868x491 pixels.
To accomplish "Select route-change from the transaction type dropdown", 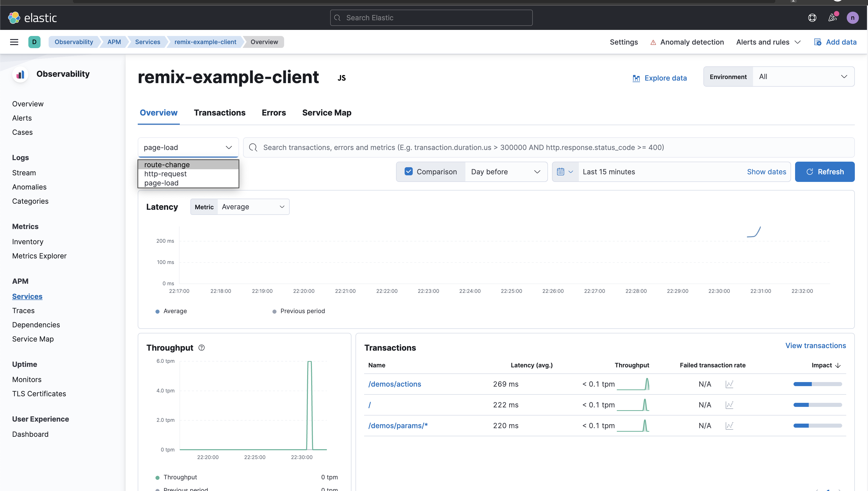I will [x=167, y=165].
